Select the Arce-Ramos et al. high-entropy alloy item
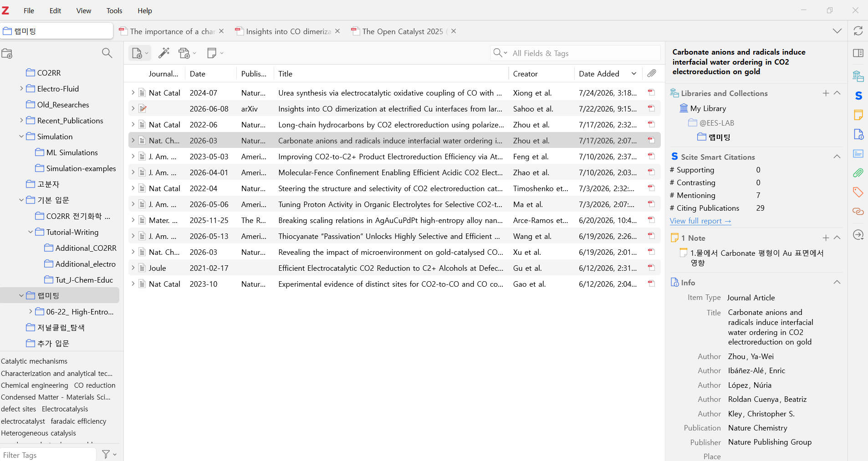The height and width of the screenshot is (461, 868). coord(394,220)
